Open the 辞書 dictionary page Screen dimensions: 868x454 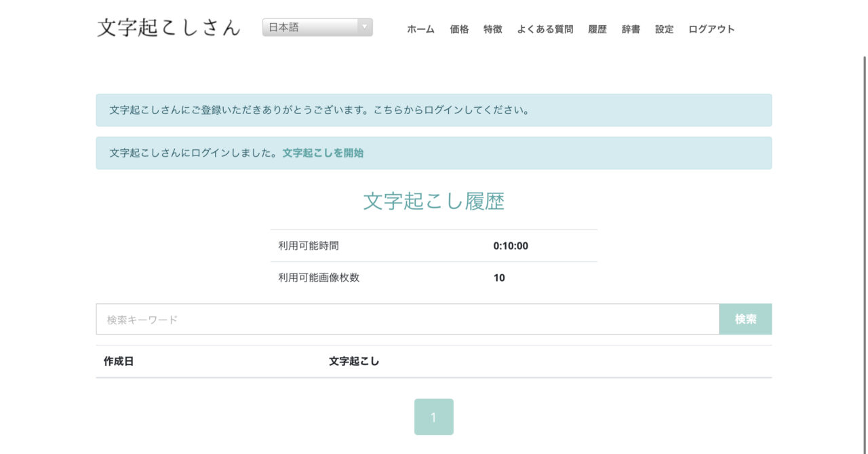(630, 29)
